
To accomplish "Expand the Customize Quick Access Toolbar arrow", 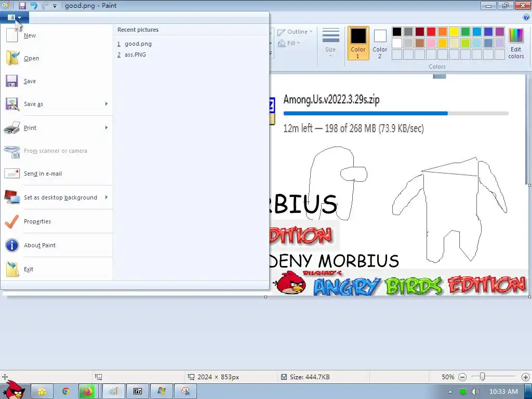I will click(55, 6).
